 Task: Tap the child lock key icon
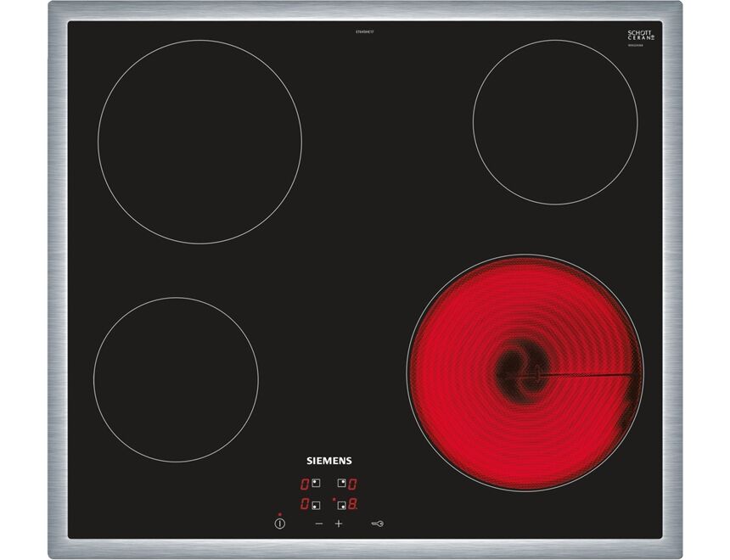click(x=378, y=524)
